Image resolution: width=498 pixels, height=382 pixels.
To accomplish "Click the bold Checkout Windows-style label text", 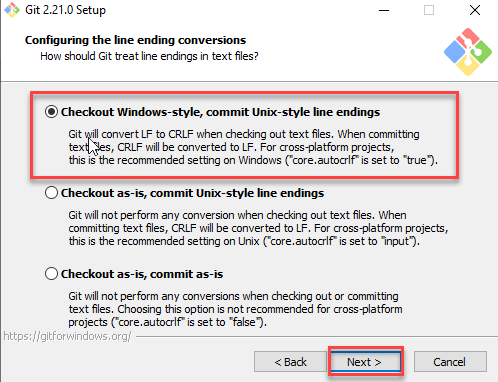I will tap(220, 112).
